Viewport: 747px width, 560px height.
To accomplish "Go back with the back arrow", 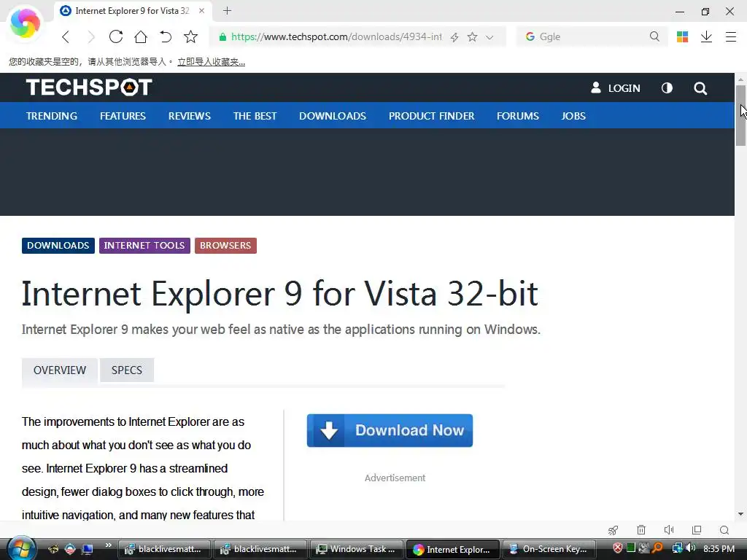I will (66, 36).
